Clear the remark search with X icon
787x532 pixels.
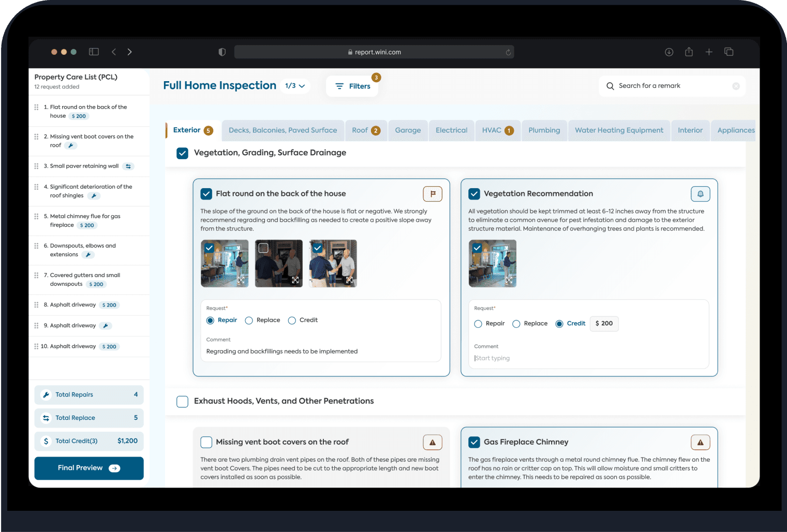pos(736,86)
